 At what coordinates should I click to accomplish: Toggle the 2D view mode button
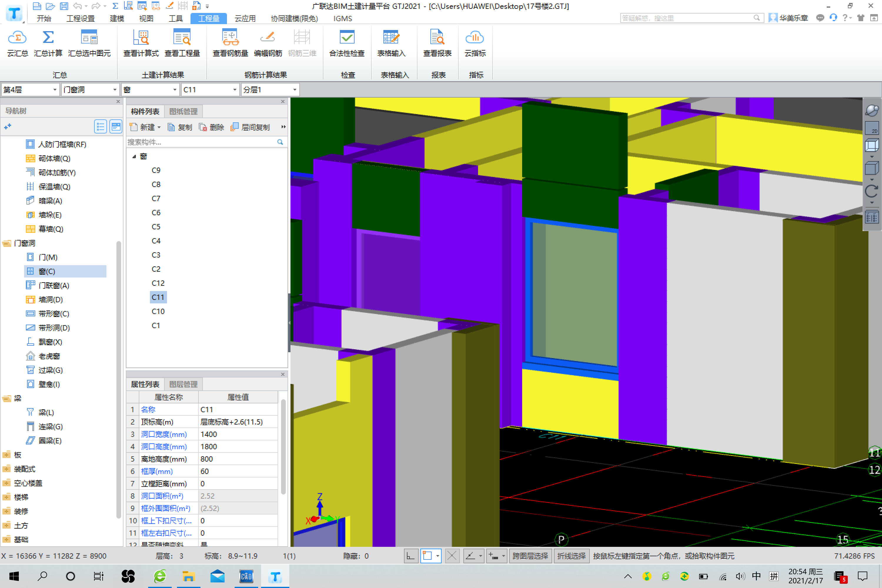click(x=872, y=128)
